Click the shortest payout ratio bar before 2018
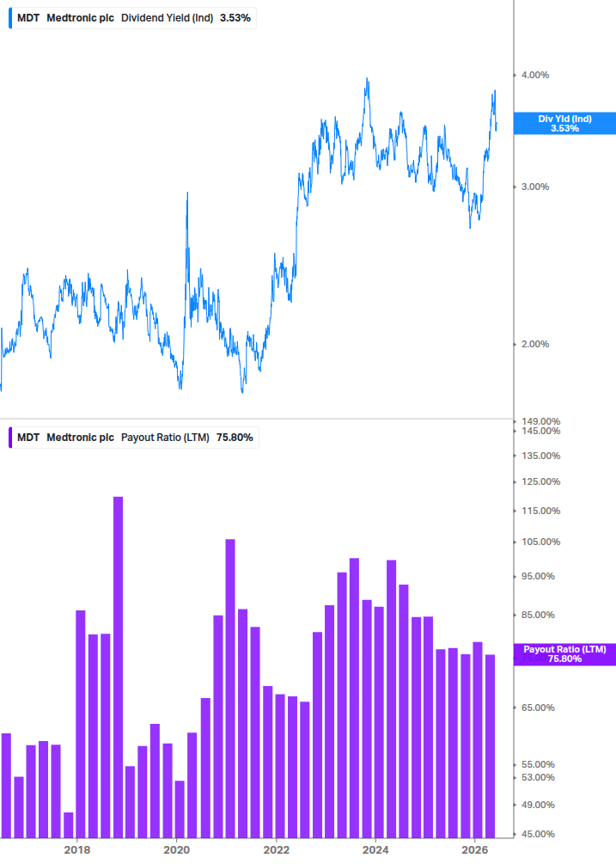This screenshot has width=616, height=864. tap(68, 825)
